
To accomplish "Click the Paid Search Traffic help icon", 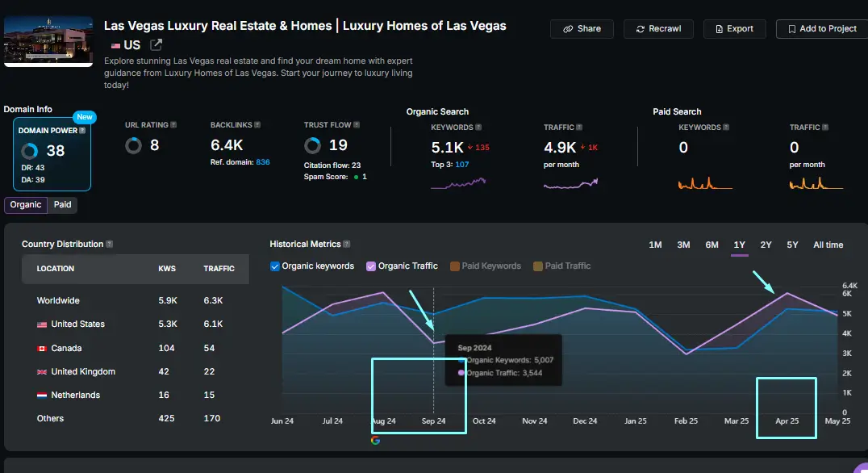I will pos(824,127).
